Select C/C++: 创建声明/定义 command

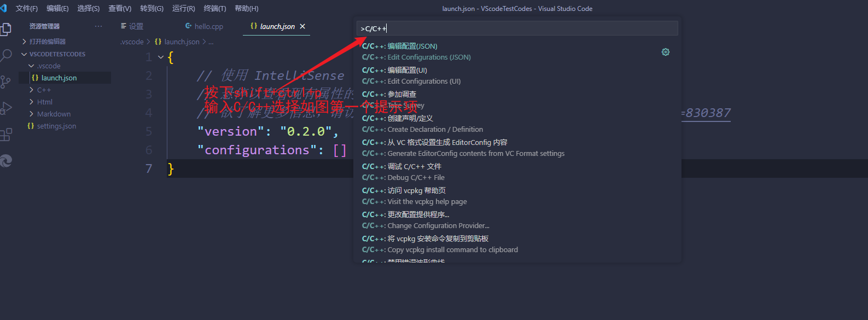point(517,124)
